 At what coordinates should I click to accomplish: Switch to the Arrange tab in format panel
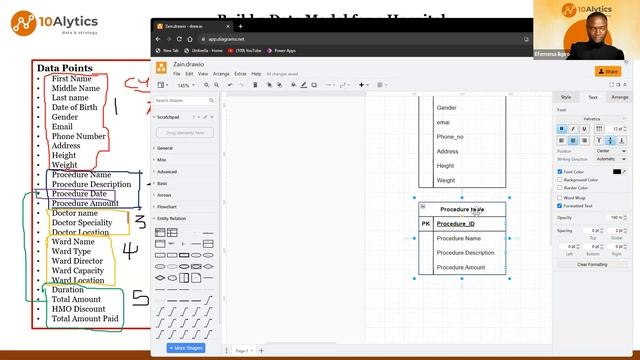620,97
